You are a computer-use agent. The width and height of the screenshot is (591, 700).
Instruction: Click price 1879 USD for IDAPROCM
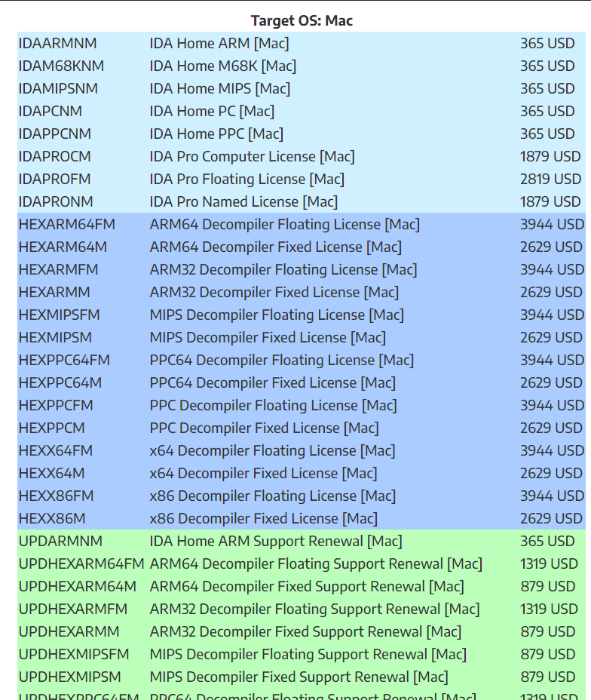coord(550,156)
